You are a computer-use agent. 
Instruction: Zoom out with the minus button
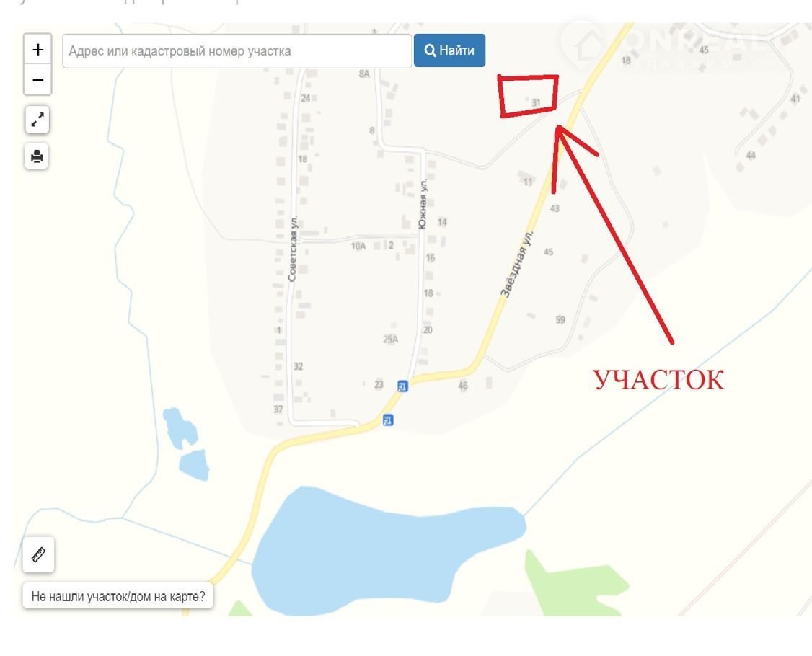(37, 80)
